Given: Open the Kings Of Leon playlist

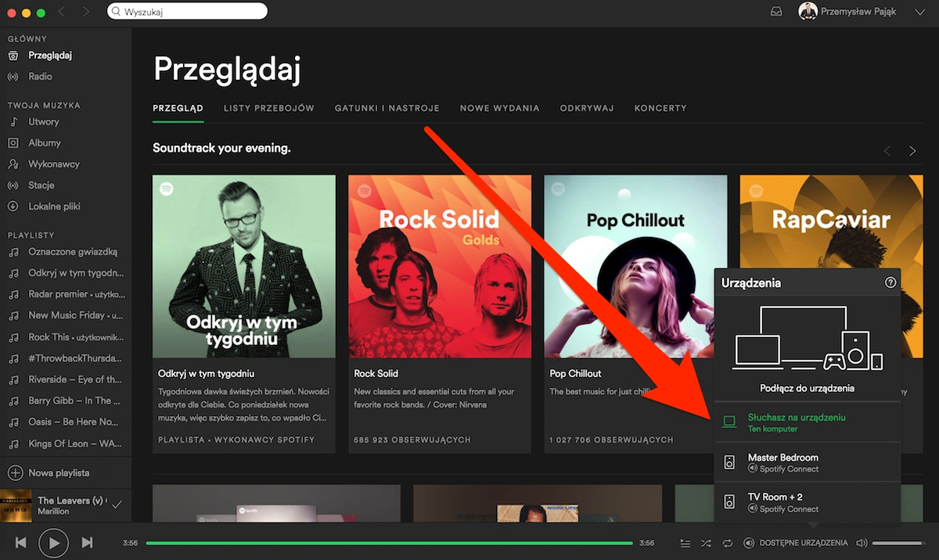Looking at the screenshot, I should 76,443.
